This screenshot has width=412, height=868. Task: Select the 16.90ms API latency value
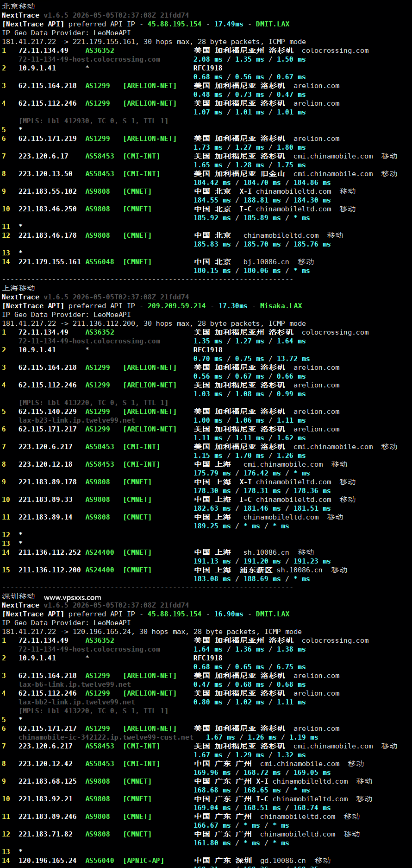coord(229,614)
